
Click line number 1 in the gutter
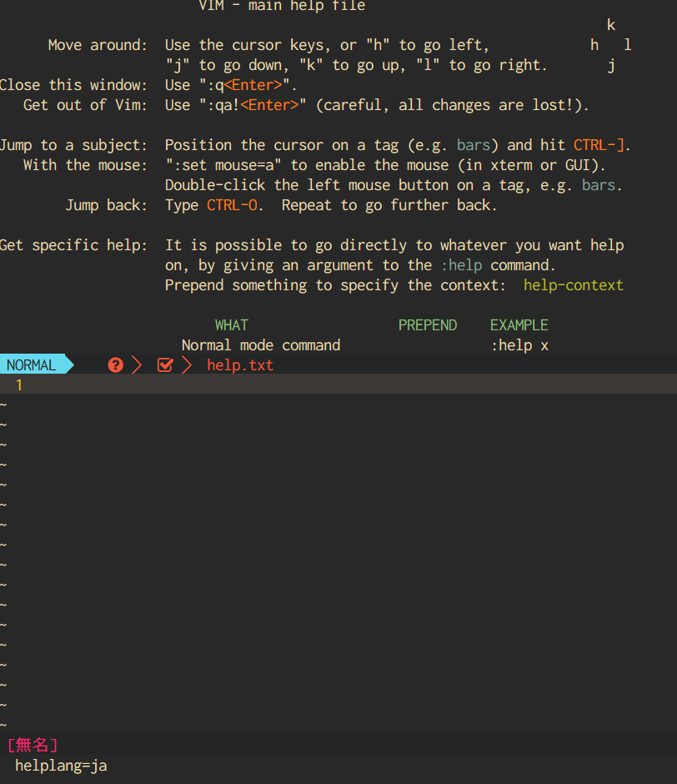(18, 384)
